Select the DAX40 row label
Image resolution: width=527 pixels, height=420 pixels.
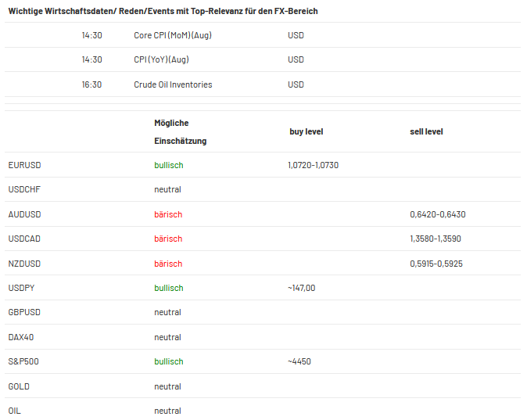pyautogui.click(x=21, y=337)
